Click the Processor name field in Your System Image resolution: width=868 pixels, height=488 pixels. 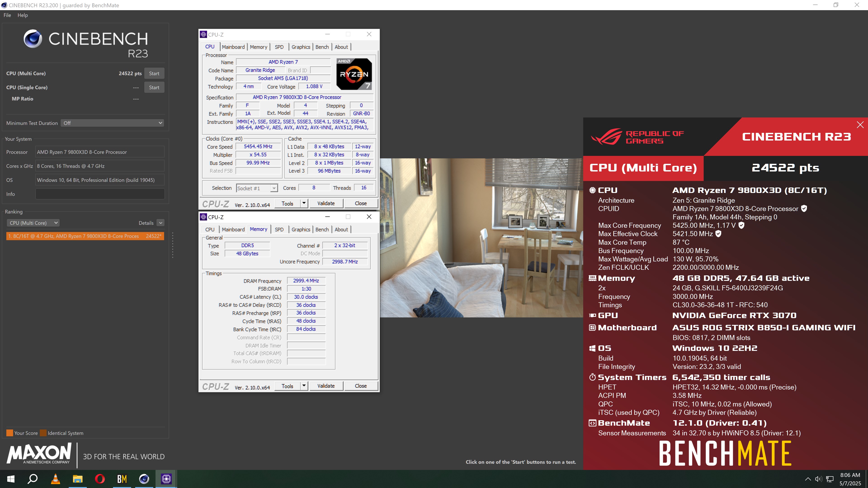point(100,152)
